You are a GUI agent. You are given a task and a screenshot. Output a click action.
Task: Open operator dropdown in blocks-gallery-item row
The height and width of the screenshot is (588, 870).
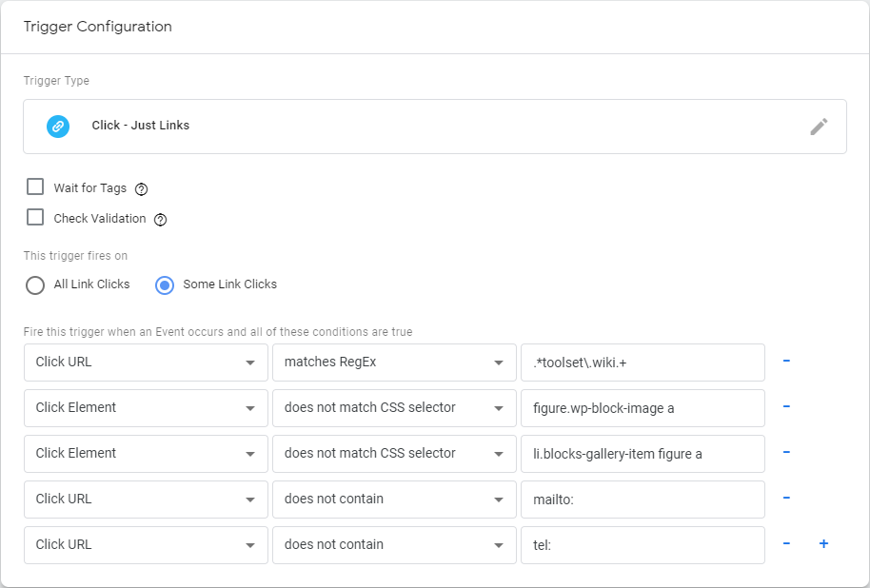coord(394,453)
